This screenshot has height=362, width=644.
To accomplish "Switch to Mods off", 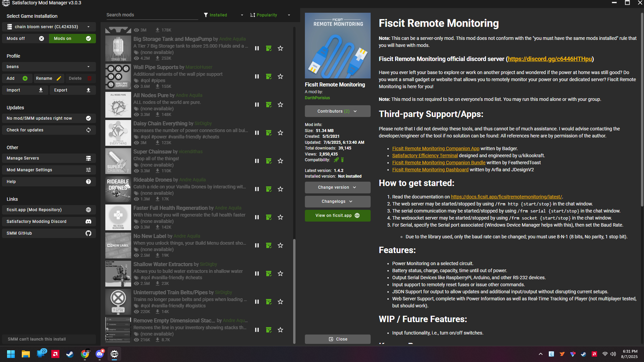I will click(x=25, y=39).
